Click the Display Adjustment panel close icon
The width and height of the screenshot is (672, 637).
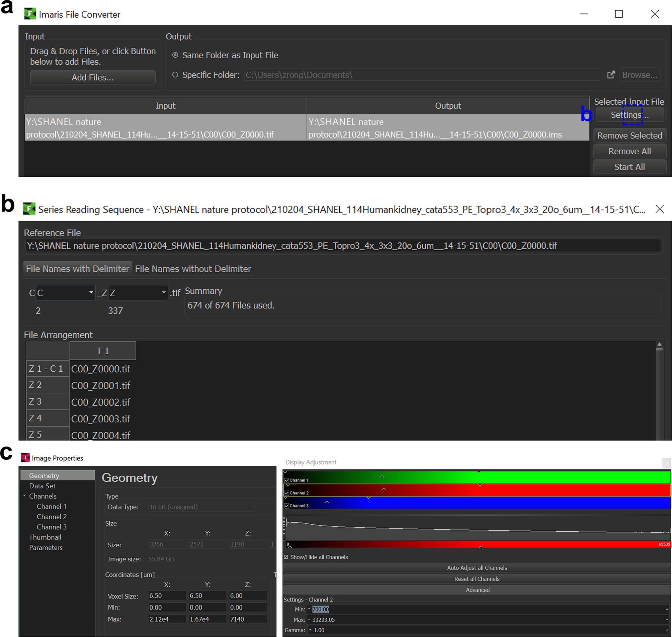[666, 462]
